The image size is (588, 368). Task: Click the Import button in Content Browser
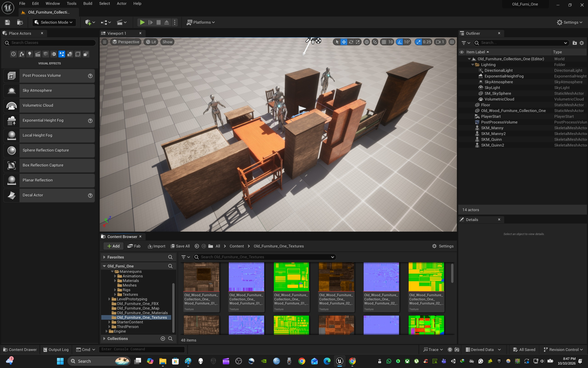(x=156, y=246)
